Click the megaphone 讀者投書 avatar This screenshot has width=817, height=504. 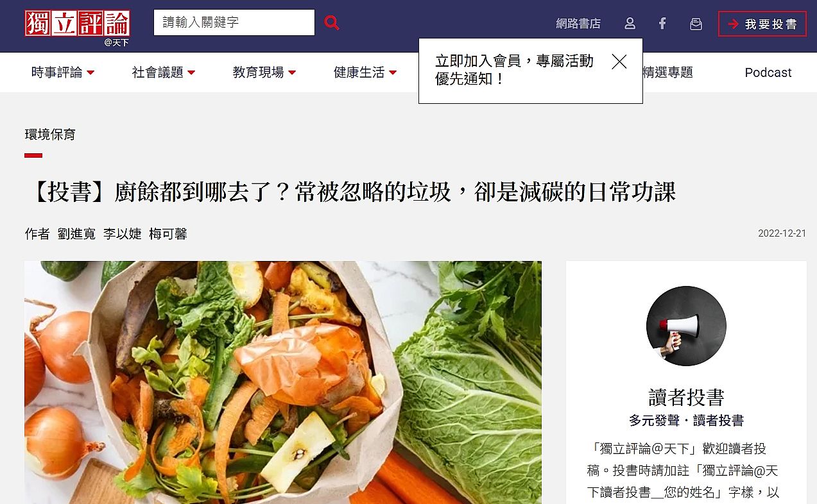tap(686, 326)
